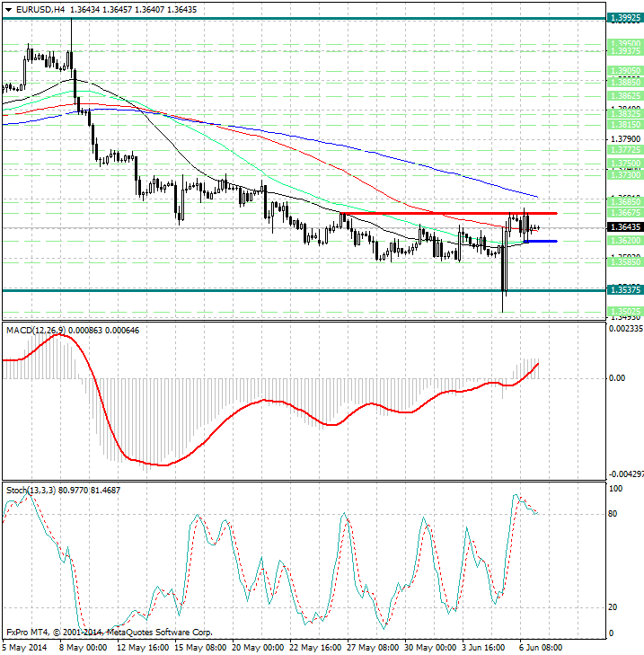Select the 27 May 08:00 time axis label
644x655 pixels.
click(373, 648)
